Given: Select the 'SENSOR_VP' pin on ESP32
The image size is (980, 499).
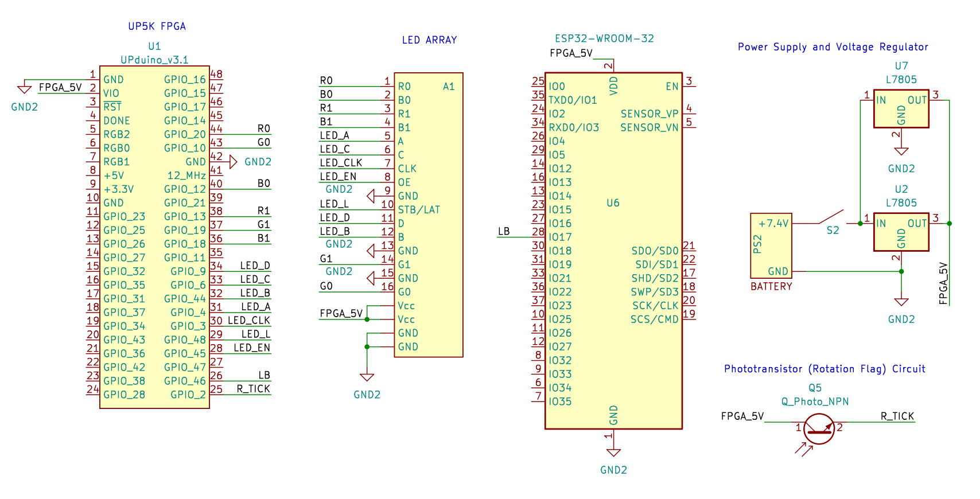Looking at the screenshot, I should click(650, 114).
